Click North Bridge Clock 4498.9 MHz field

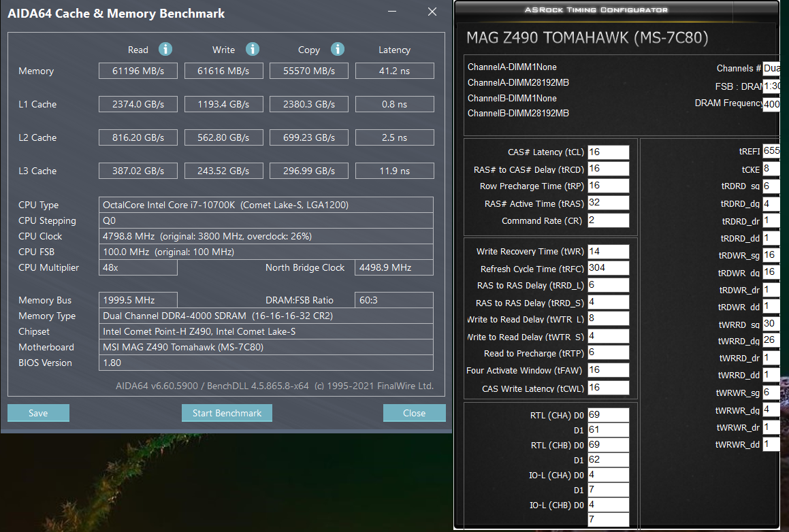click(394, 267)
